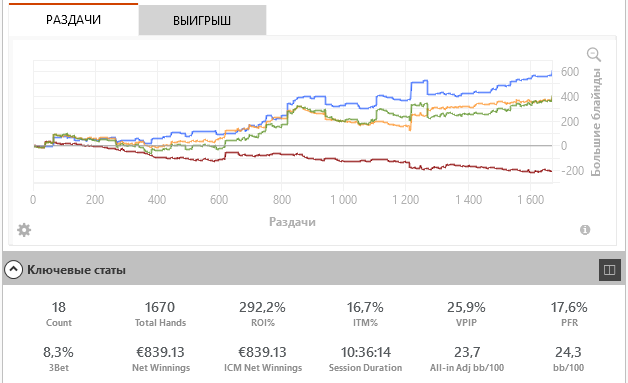Collapse the Ключевые статы section
The width and height of the screenshot is (628, 383).
click(13, 270)
